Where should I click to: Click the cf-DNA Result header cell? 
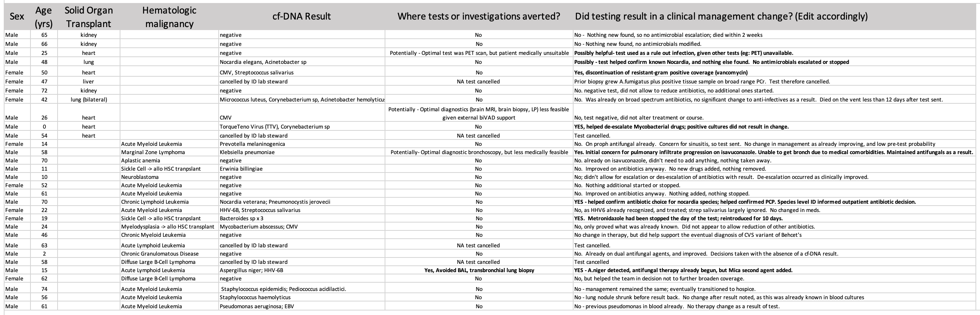[301, 17]
